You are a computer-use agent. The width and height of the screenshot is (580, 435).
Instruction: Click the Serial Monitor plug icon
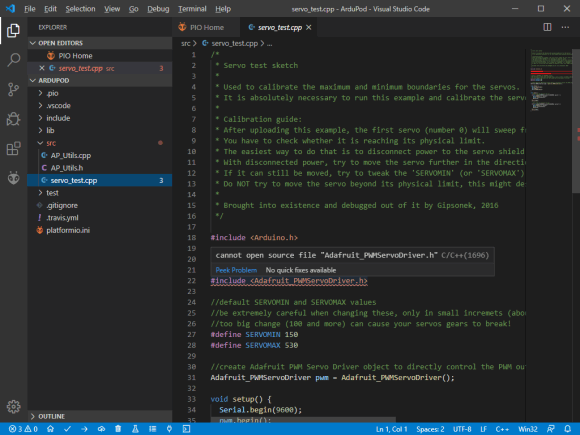click(x=169, y=429)
